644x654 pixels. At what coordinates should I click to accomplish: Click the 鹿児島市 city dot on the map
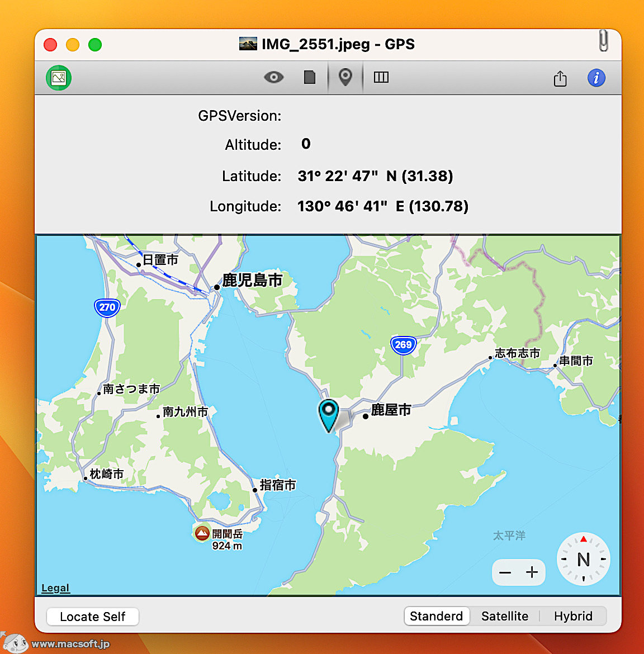[216, 287]
